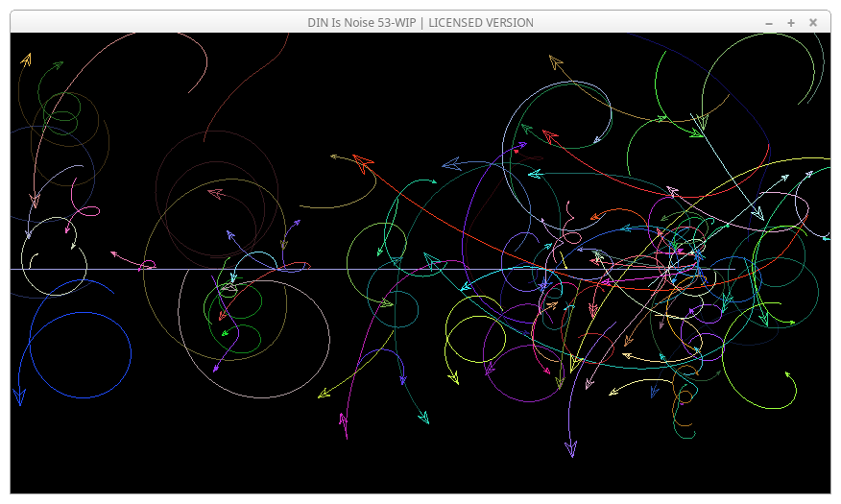Select the magenta upward arrowhead at the bottom center
This screenshot has width=841, height=504.
click(x=344, y=420)
